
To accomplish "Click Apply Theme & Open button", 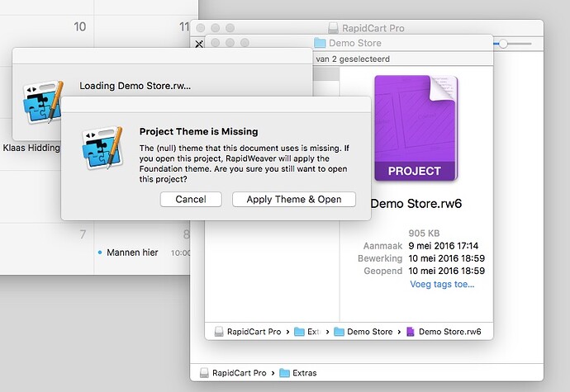I will pyautogui.click(x=294, y=200).
